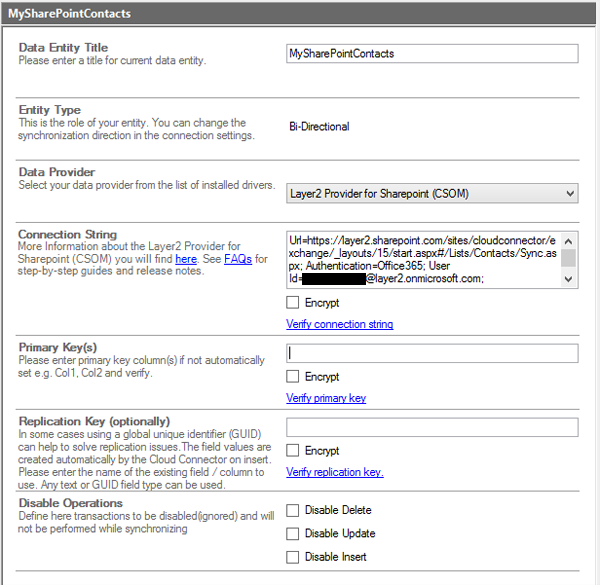
Task: Tick Encrypt checkbox under Primary Key field
Action: [x=293, y=377]
